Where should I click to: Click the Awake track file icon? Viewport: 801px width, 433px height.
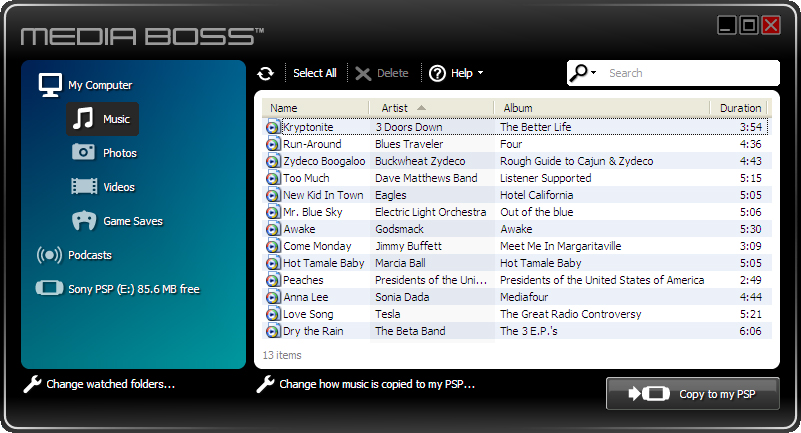(x=273, y=229)
